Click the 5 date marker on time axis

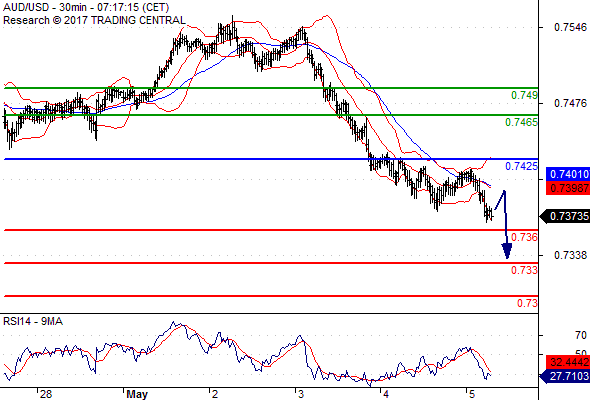point(472,394)
